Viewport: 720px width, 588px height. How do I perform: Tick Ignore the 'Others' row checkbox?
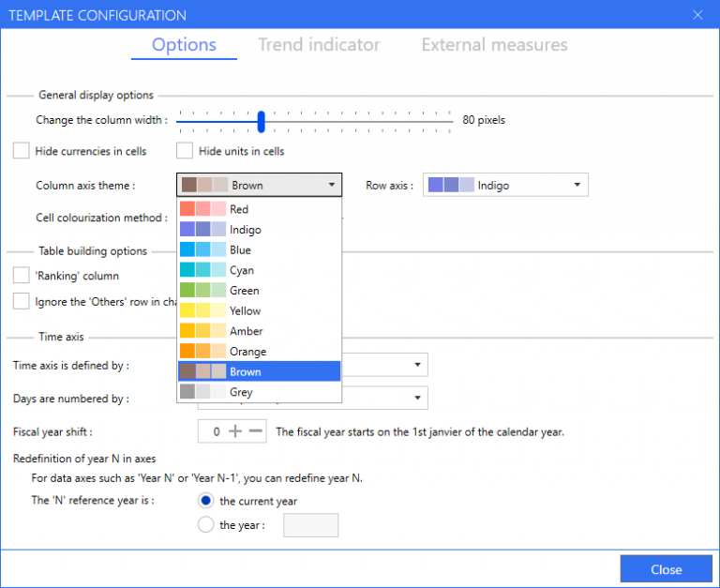click(x=22, y=301)
